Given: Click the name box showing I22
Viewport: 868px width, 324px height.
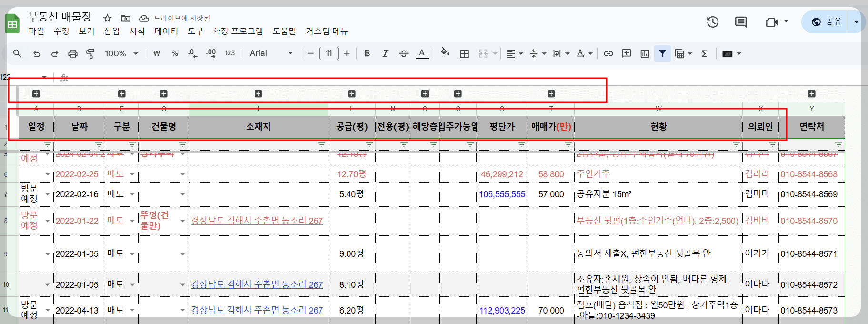Looking at the screenshot, I should pyautogui.click(x=24, y=77).
